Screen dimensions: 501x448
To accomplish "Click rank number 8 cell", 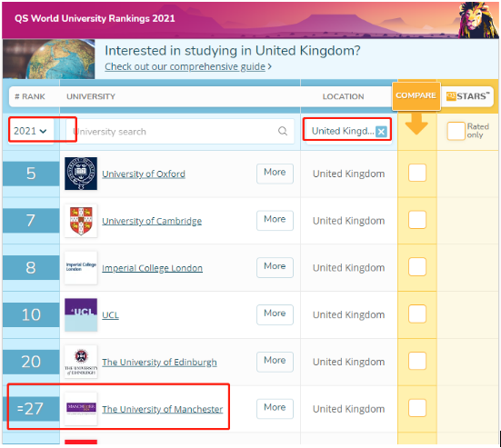I will tap(31, 267).
